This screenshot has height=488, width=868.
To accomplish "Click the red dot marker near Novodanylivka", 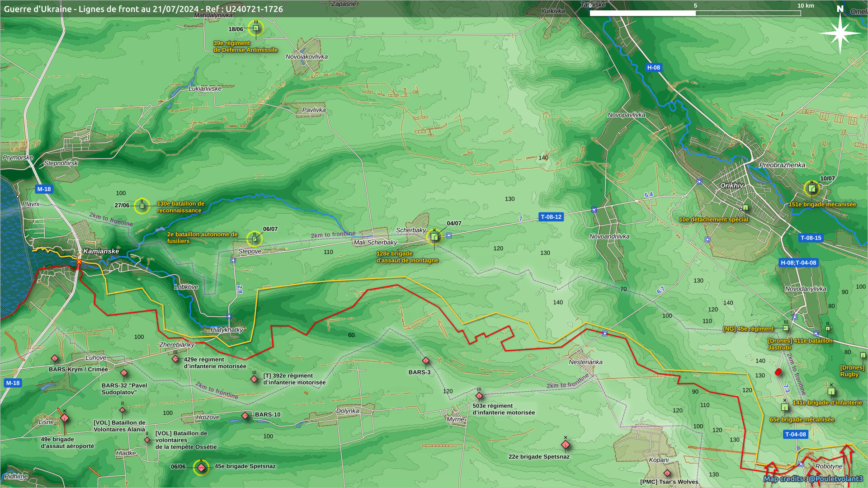I will (x=778, y=372).
